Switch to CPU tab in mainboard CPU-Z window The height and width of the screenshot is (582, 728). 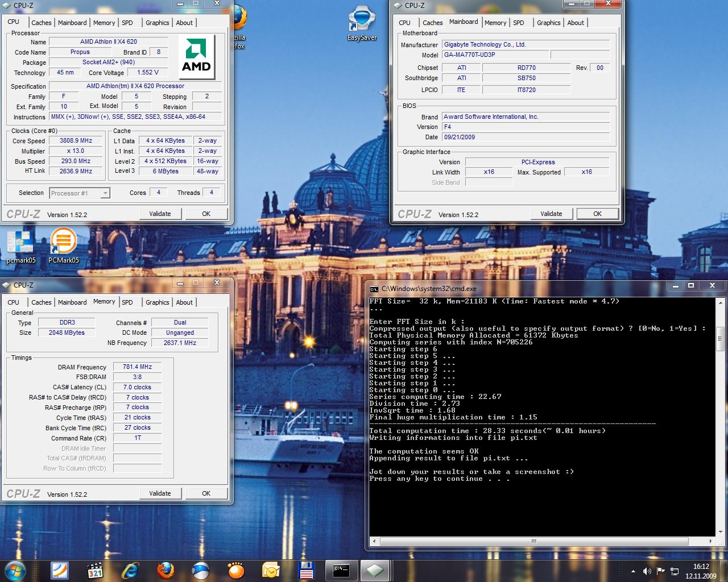[x=405, y=23]
